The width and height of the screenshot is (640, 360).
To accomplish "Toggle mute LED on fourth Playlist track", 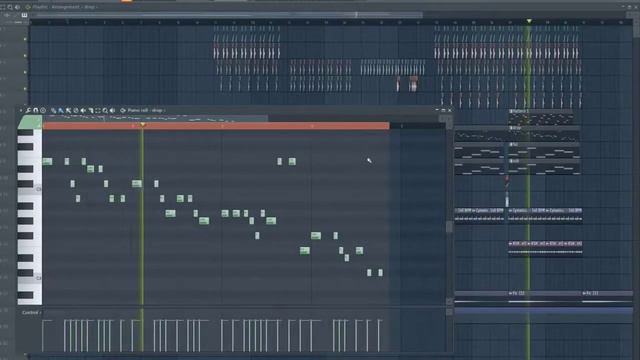I will [x=25, y=89].
